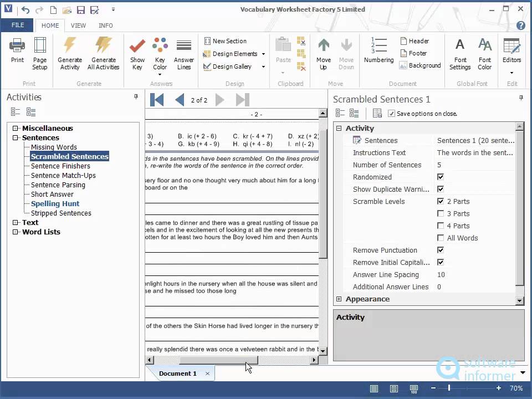Image resolution: width=532 pixels, height=399 pixels.
Task: Expand the Word Lists category
Action: [x=16, y=232]
